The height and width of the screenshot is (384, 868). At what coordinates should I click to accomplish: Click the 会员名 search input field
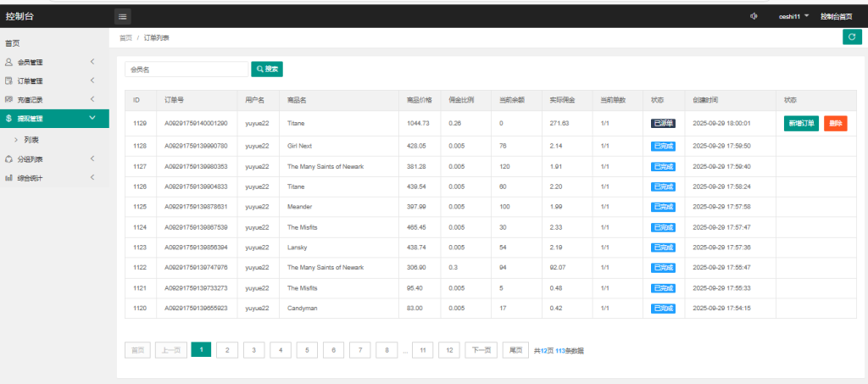[185, 69]
